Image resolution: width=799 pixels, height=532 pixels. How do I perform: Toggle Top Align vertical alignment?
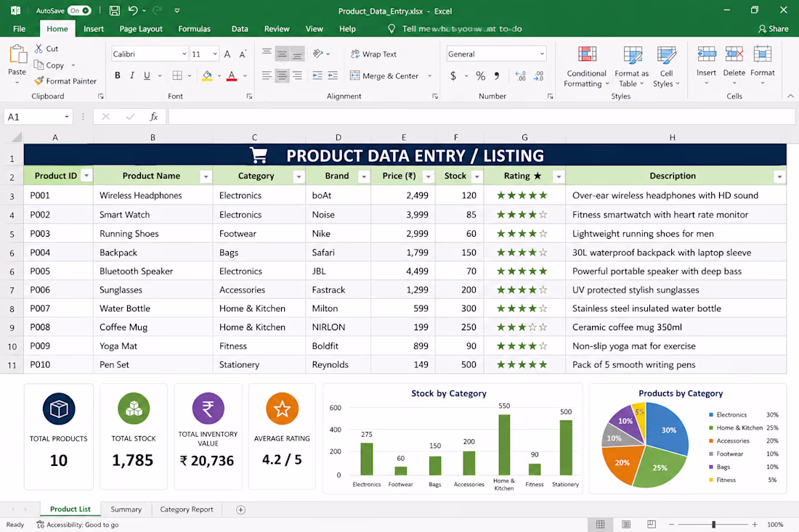267,53
